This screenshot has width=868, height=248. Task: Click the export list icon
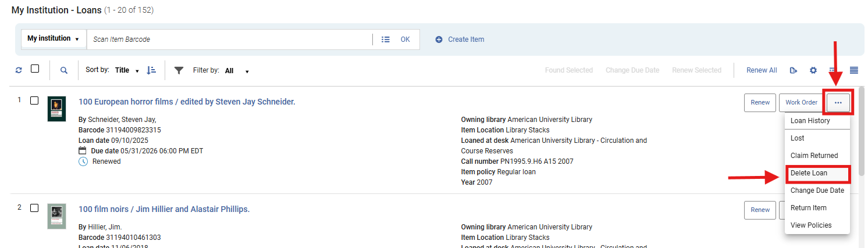793,70
